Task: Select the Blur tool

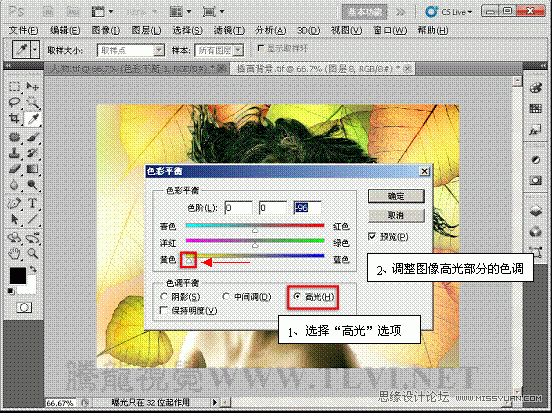Action: coord(14,185)
